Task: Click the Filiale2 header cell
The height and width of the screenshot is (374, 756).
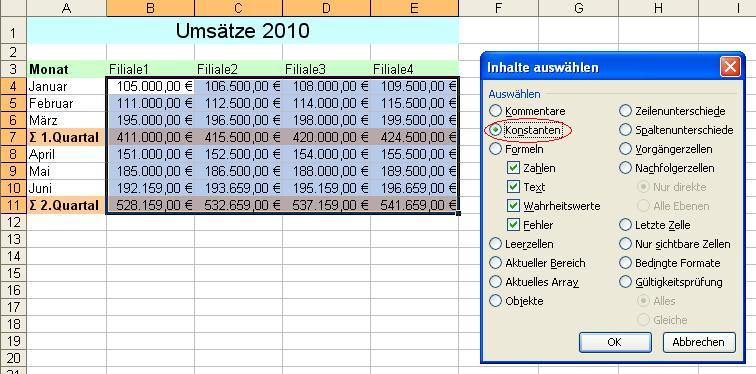Action: 239,69
